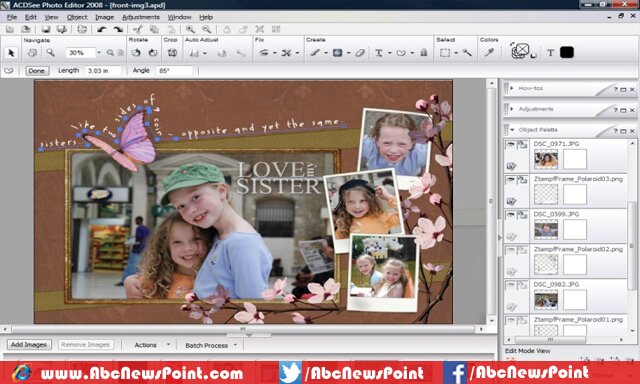Toggle visibility of DSC_0982.JPG layer

tap(510, 285)
